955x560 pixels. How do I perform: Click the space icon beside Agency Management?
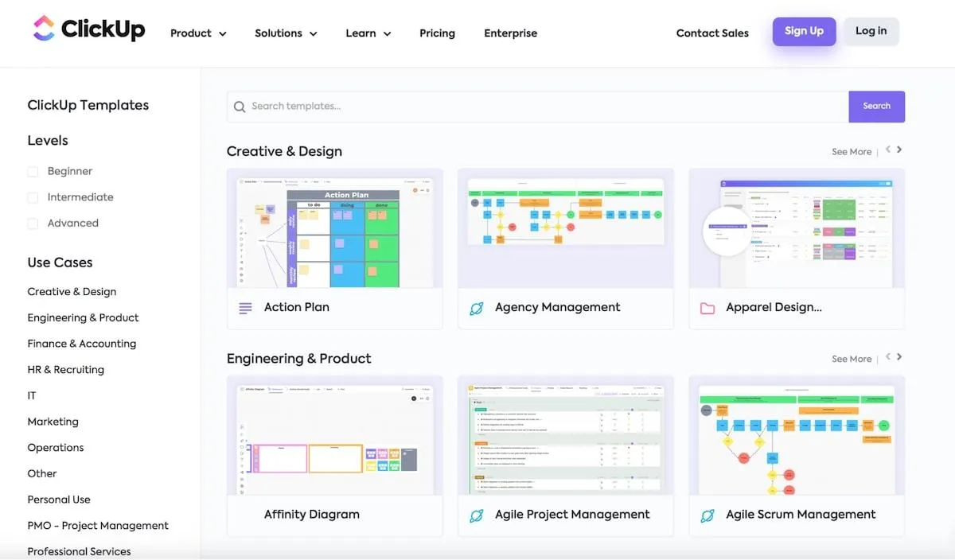click(x=477, y=308)
